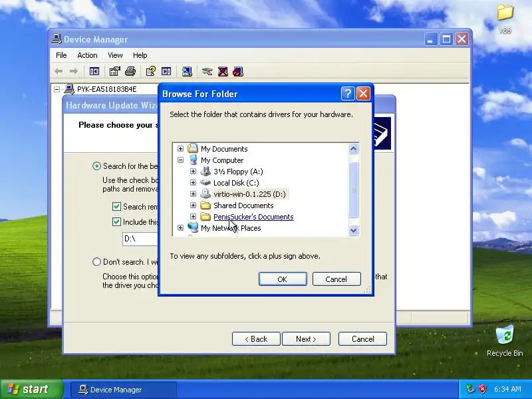Open the Action menu in Device Manager
Image resolution: width=532 pixels, height=399 pixels.
(87, 55)
